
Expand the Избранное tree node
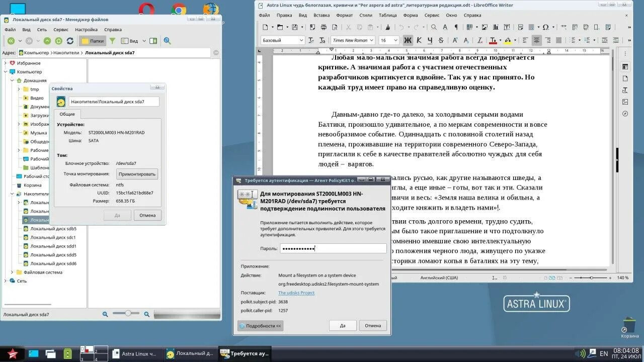(x=6, y=63)
